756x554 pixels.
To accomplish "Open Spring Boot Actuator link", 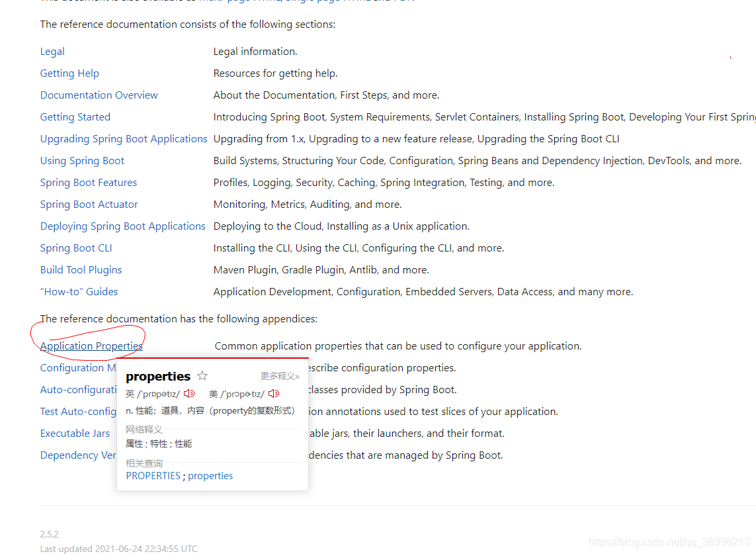I will [x=89, y=205].
